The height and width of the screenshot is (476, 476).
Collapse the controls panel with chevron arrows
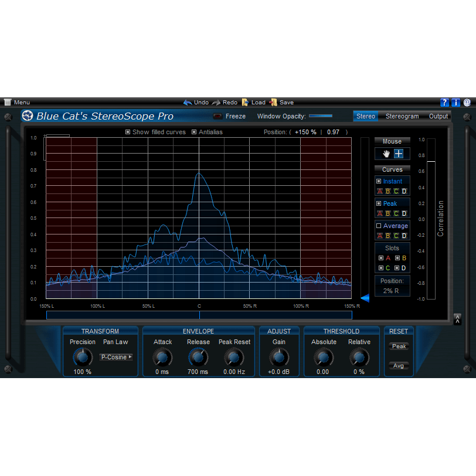(457, 319)
